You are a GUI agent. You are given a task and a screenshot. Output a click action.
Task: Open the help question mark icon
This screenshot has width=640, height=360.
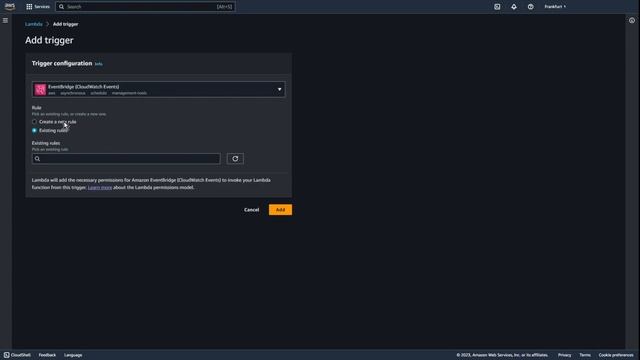click(x=531, y=7)
